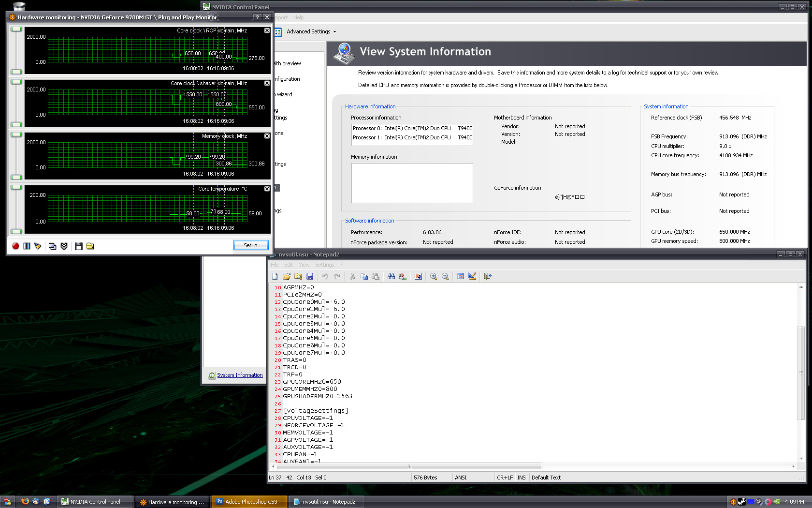Click the INS indicator in Notepad2 status bar
Screen dimensions: 812x508
point(521,478)
